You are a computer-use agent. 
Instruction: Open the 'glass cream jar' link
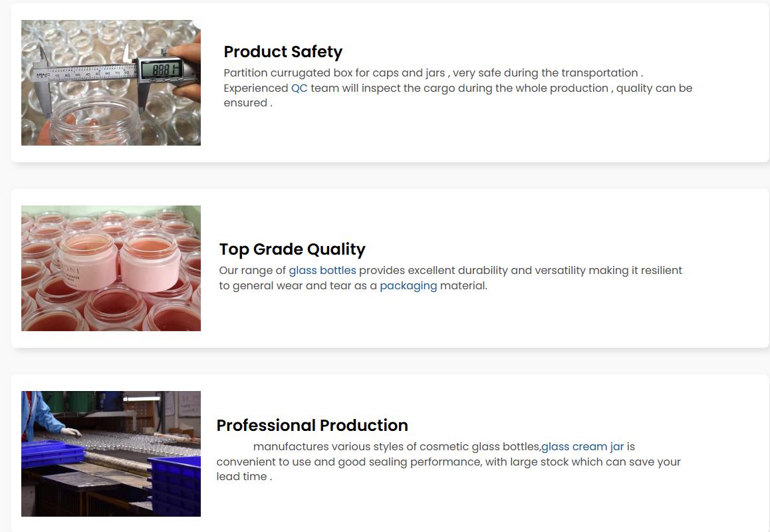tap(582, 447)
